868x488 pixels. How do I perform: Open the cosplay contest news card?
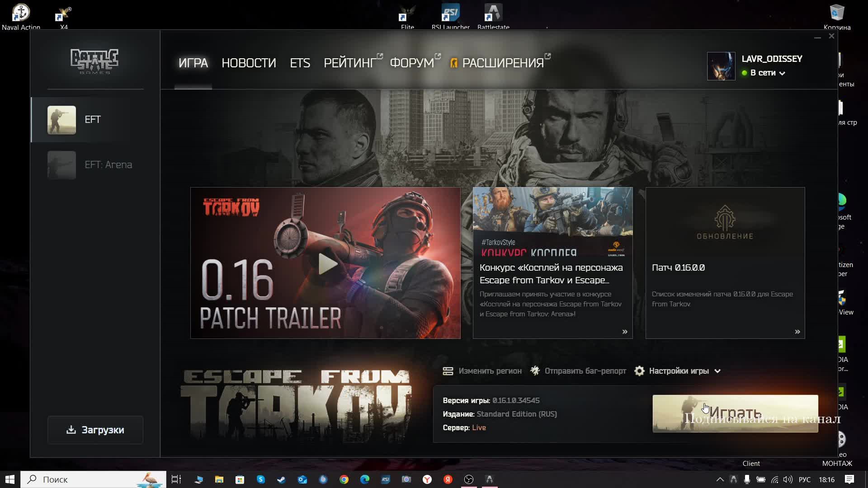point(552,263)
